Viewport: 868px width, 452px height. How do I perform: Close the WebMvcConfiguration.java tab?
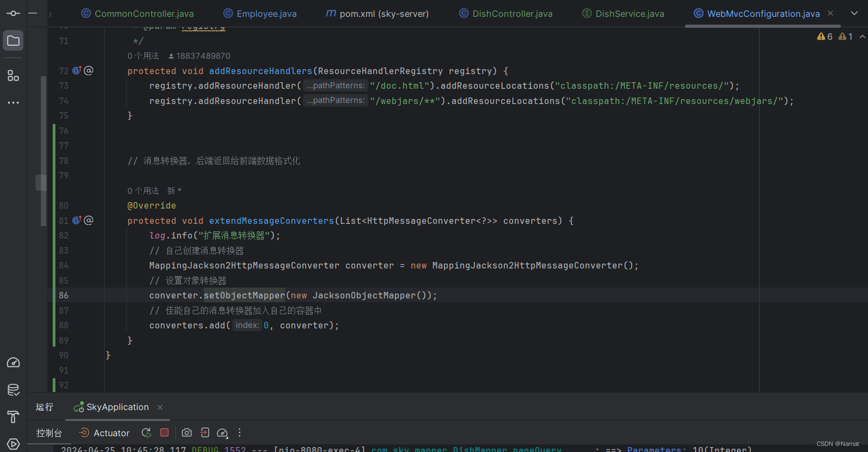tap(830, 13)
